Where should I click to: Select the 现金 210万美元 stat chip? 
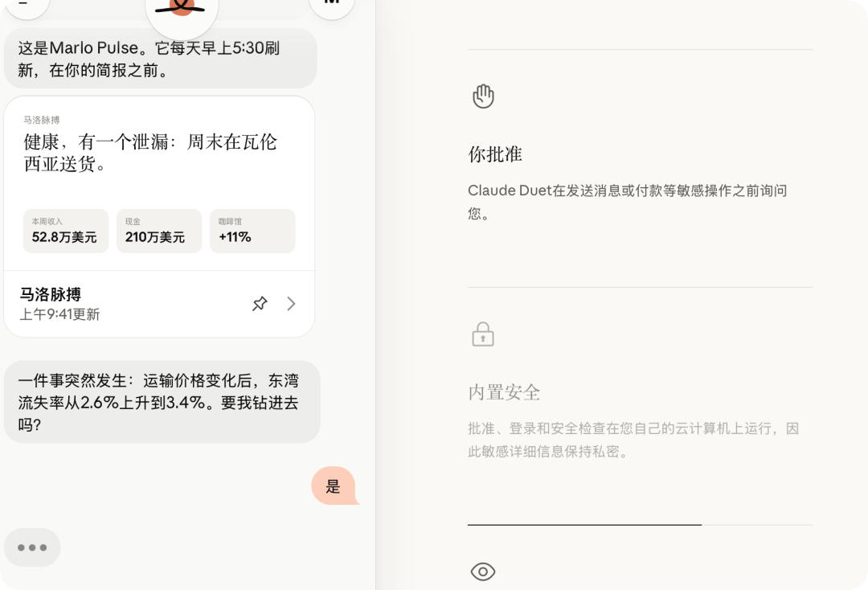159,231
